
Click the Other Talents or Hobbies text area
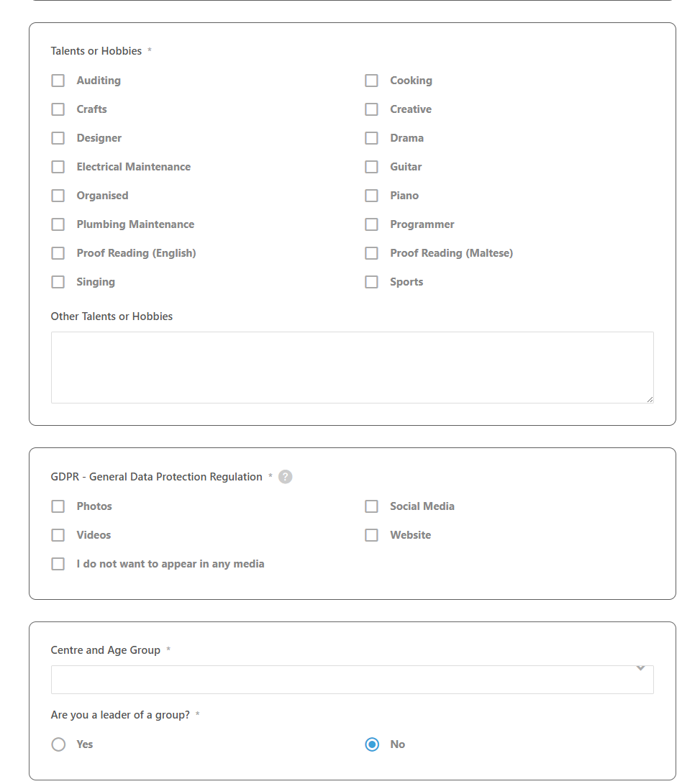pos(352,368)
